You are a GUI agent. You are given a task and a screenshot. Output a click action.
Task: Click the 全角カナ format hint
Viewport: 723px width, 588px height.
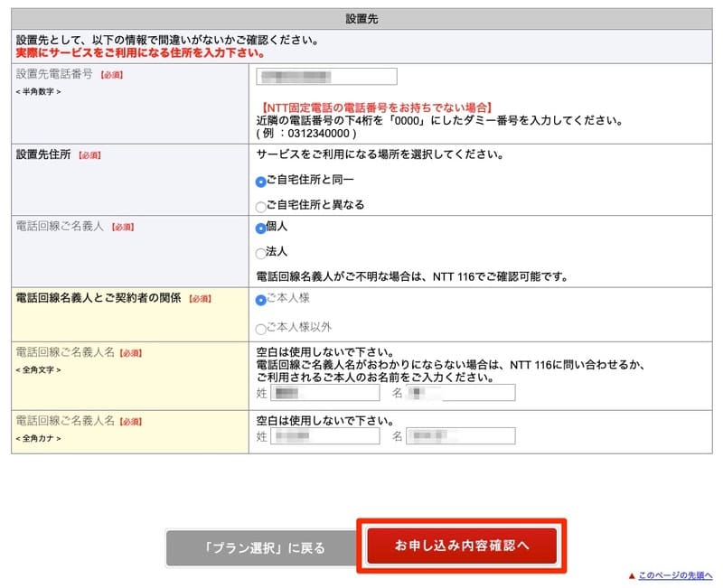[x=38, y=438]
